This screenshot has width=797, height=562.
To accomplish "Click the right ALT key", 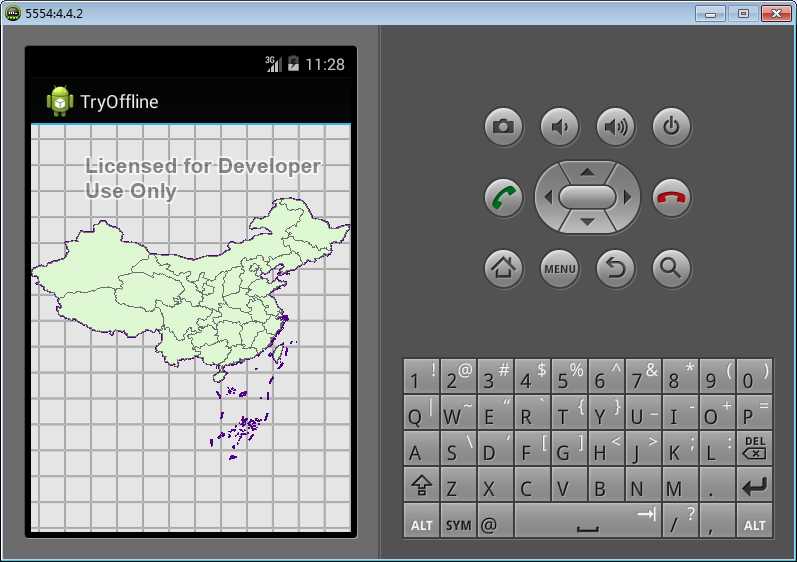I will [754, 520].
